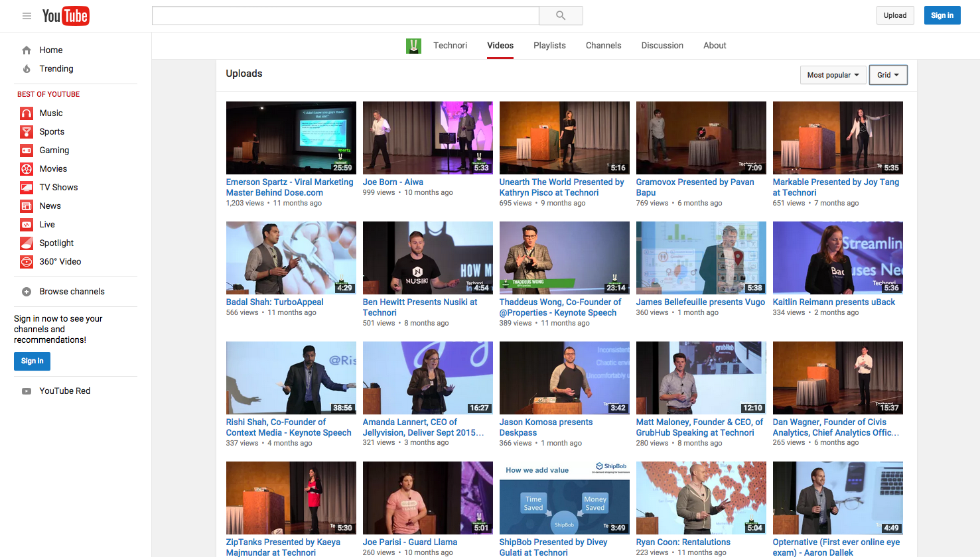Open Joe Born - Aiwa video link
The image size is (980, 557).
pos(393,182)
